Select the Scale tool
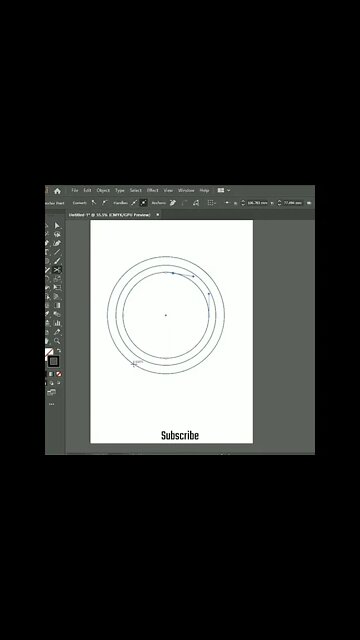The image size is (360, 640). click(57, 279)
